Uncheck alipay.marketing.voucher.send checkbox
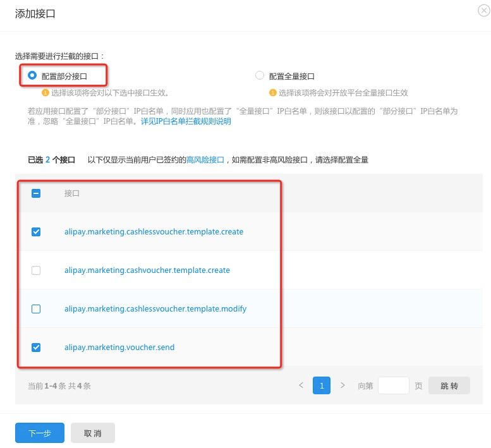The height and width of the screenshot is (448, 491). [x=36, y=348]
